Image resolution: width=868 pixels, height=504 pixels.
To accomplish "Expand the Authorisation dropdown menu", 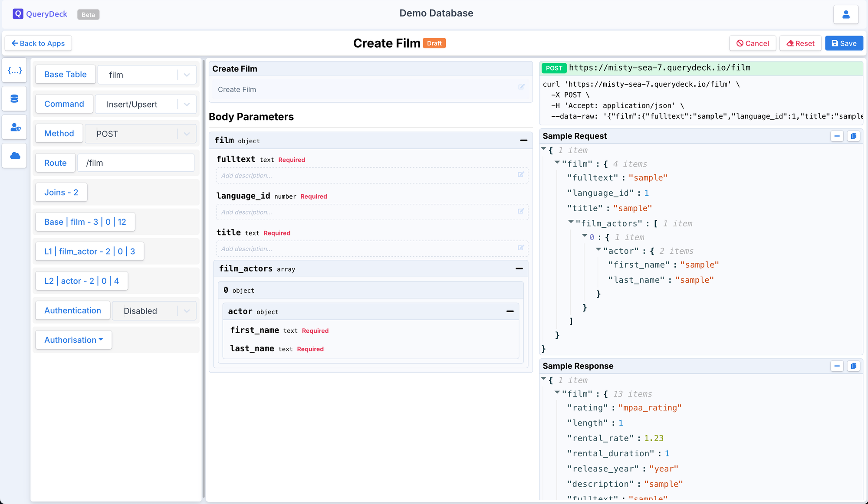I will [x=73, y=340].
